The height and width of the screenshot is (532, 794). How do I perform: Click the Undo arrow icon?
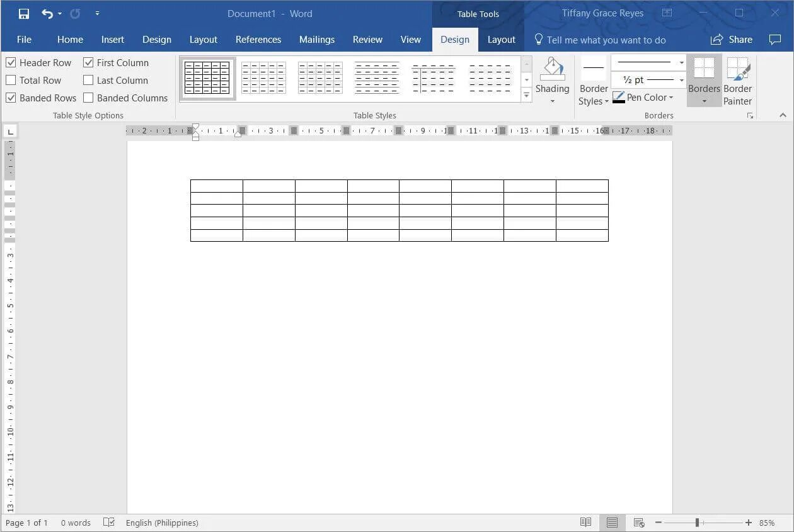(47, 13)
